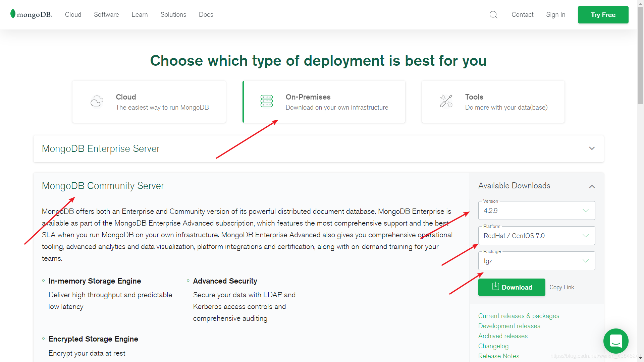Click the green Download button

pos(512,287)
